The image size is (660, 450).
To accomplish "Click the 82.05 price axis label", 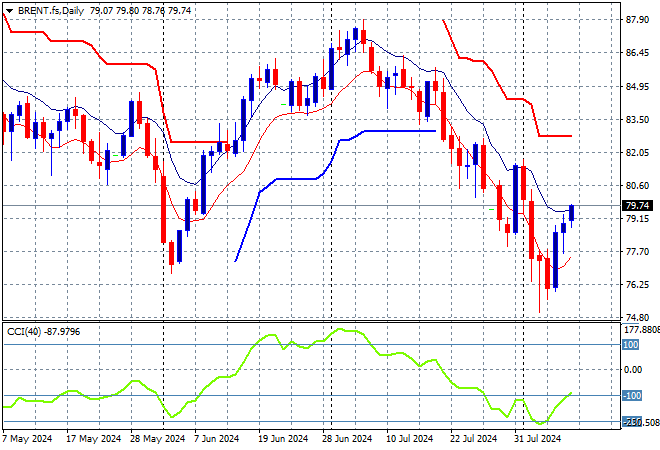I will point(637,152).
